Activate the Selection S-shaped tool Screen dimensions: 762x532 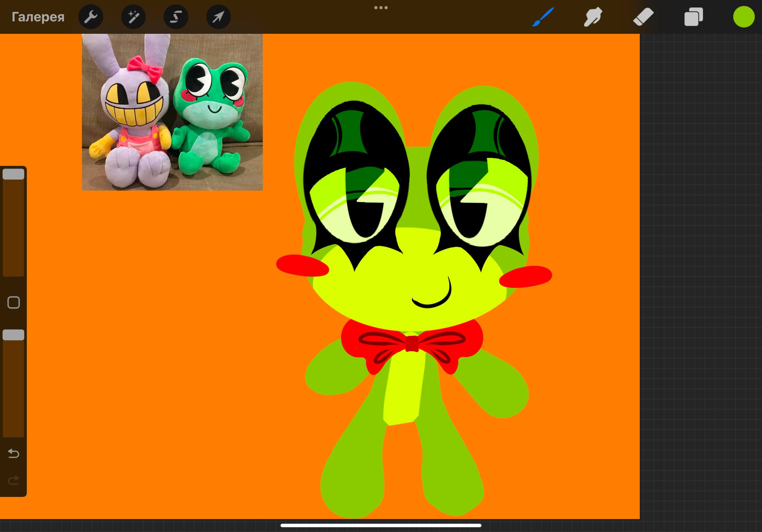point(176,17)
